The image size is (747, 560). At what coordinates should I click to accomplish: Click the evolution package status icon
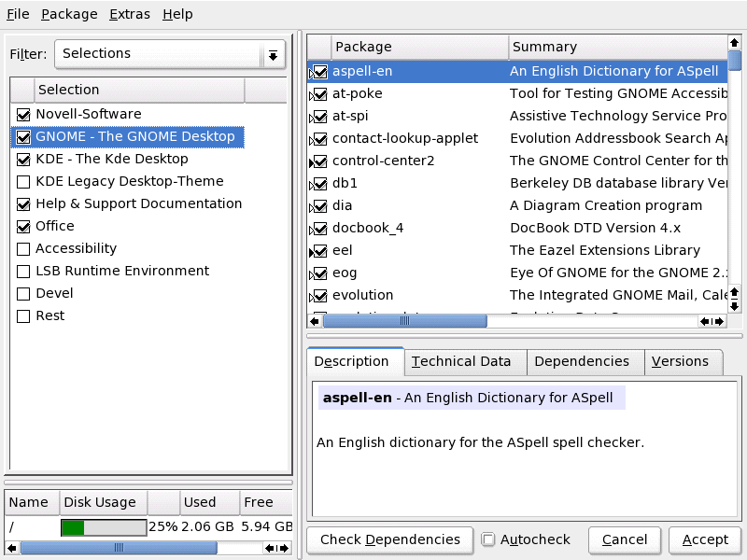pyautogui.click(x=319, y=295)
